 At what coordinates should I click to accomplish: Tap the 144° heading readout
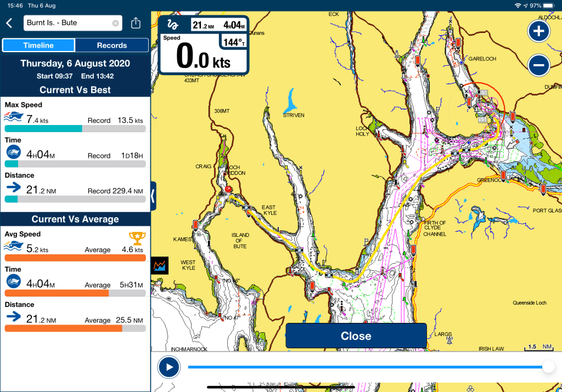[x=233, y=42]
